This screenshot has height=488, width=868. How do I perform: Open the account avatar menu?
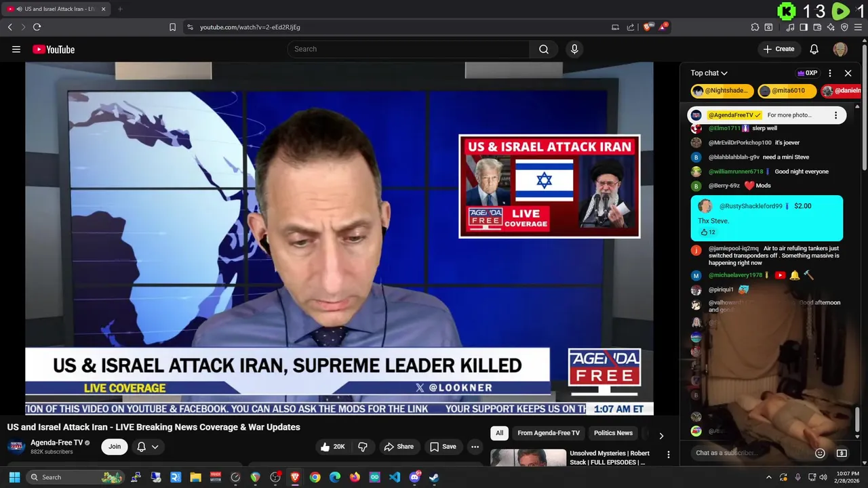840,49
